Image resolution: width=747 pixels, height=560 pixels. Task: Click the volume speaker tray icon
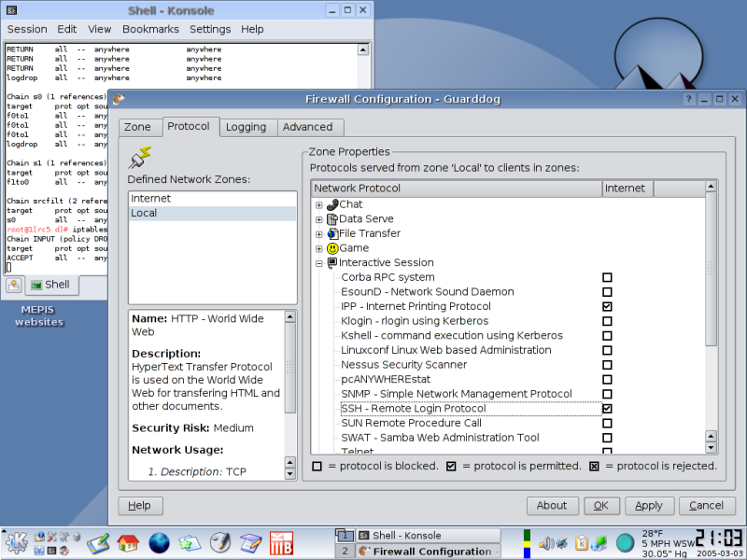pyautogui.click(x=547, y=542)
